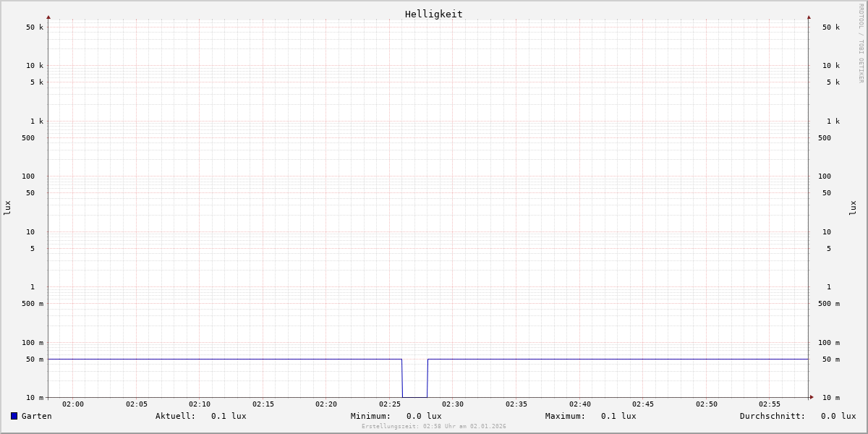868x434 pixels.
Task: Click the left vertical lux axis title
Action: pos(7,208)
